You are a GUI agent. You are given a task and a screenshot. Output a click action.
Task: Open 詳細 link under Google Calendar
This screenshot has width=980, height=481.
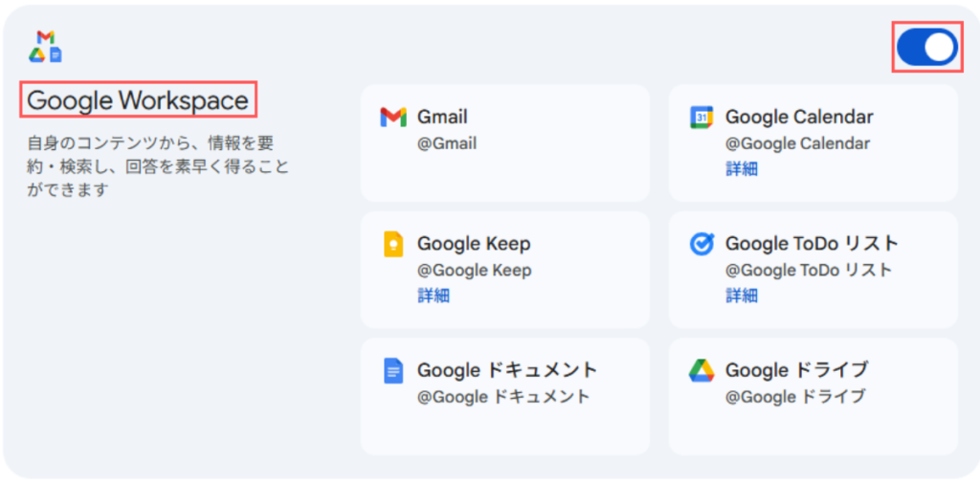click(741, 169)
